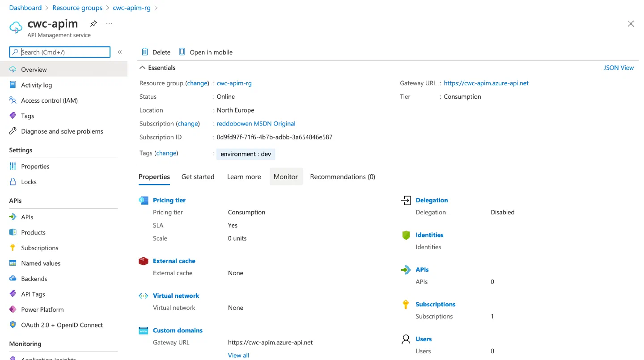The height and width of the screenshot is (360, 644).
Task: Click the Subscriptions key icon in sidebar
Action: (x=13, y=248)
